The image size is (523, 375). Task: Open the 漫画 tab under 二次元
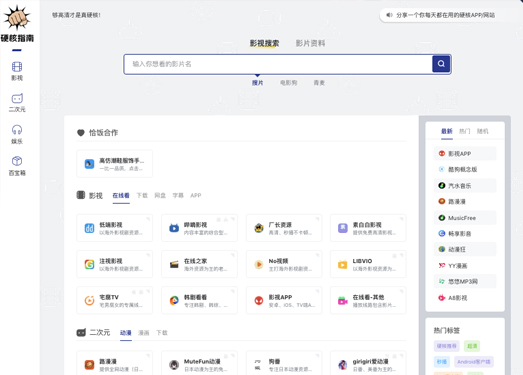pyautogui.click(x=144, y=333)
